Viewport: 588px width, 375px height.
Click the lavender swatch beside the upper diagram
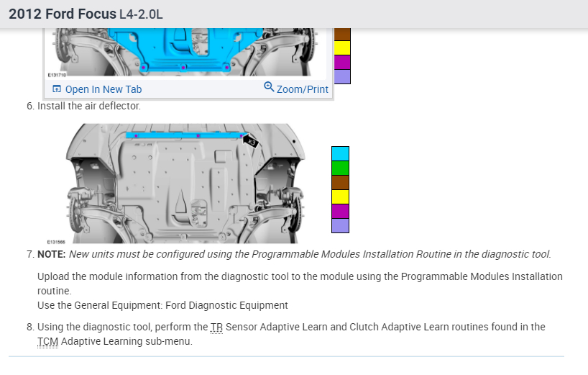(x=342, y=76)
